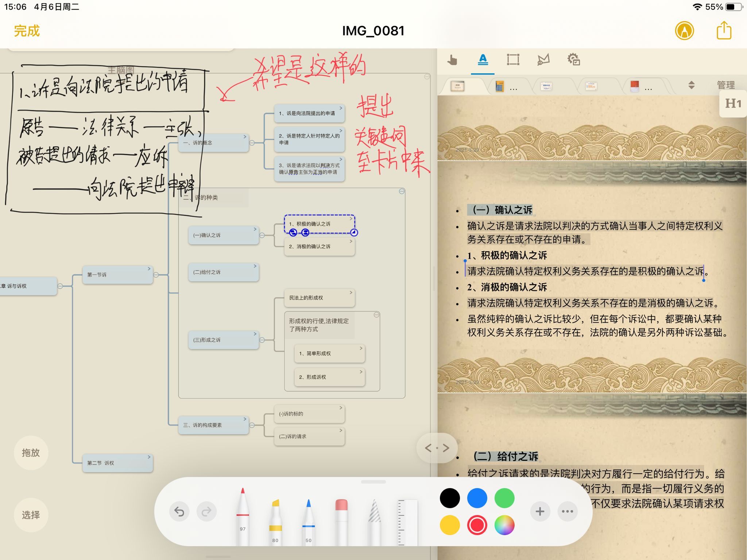Tap the add tool plus button
The image size is (747, 560).
coord(540,512)
